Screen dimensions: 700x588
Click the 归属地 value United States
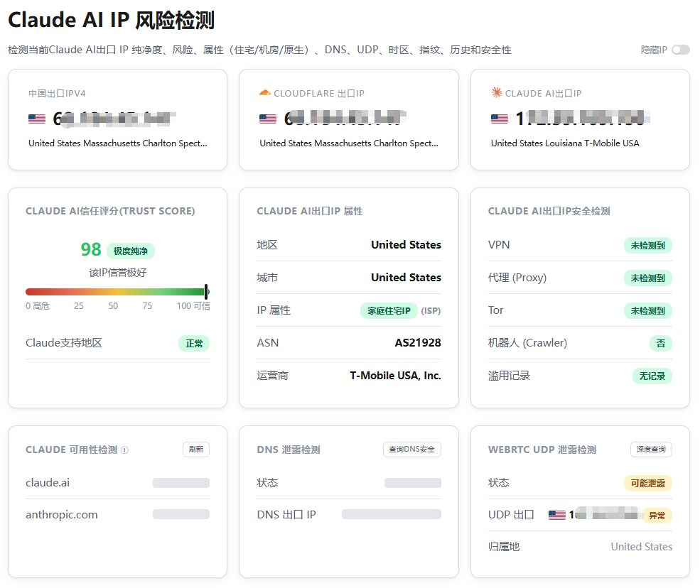(642, 547)
